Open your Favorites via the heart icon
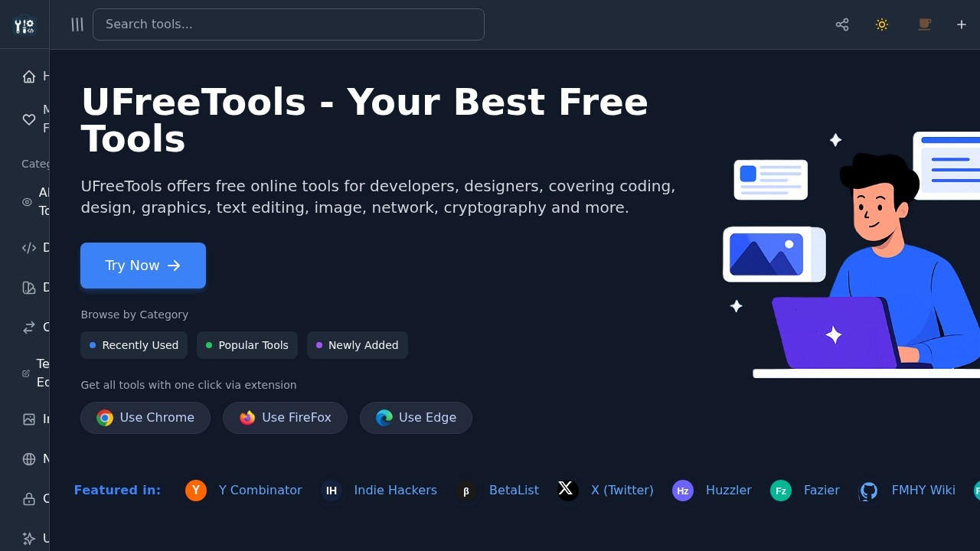The image size is (980, 551). 29,119
